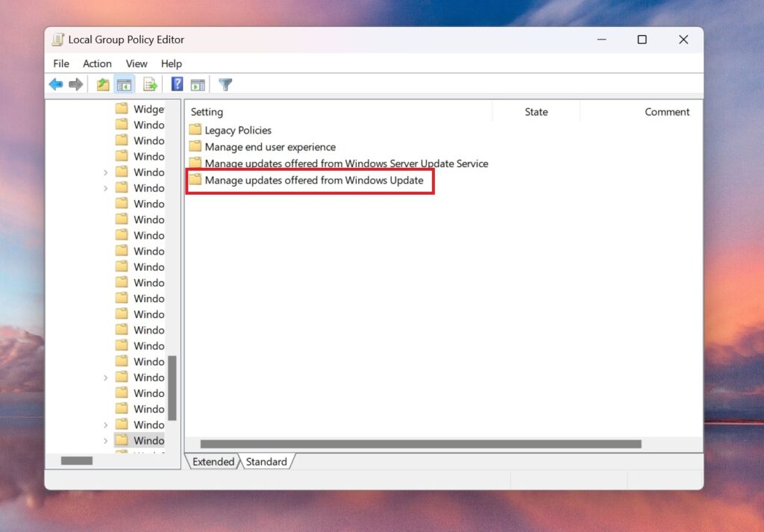
Task: Click the Forward navigation arrow
Action: click(76, 84)
